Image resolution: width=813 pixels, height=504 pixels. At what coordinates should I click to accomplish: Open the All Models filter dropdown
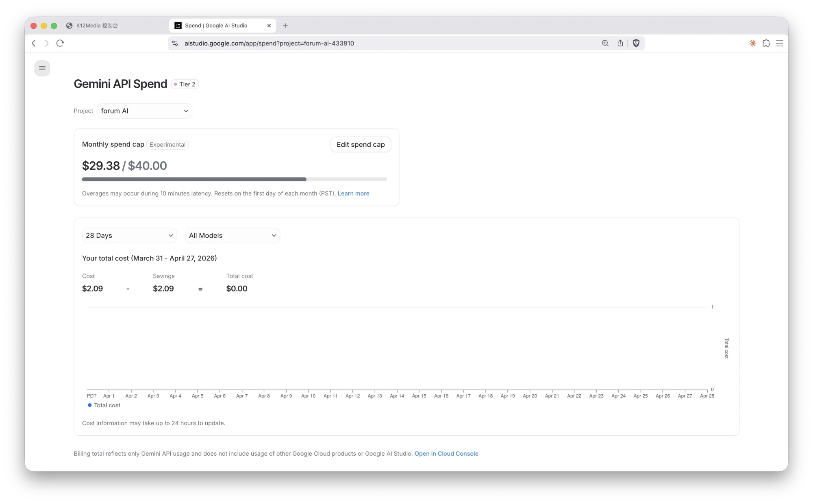click(x=233, y=235)
